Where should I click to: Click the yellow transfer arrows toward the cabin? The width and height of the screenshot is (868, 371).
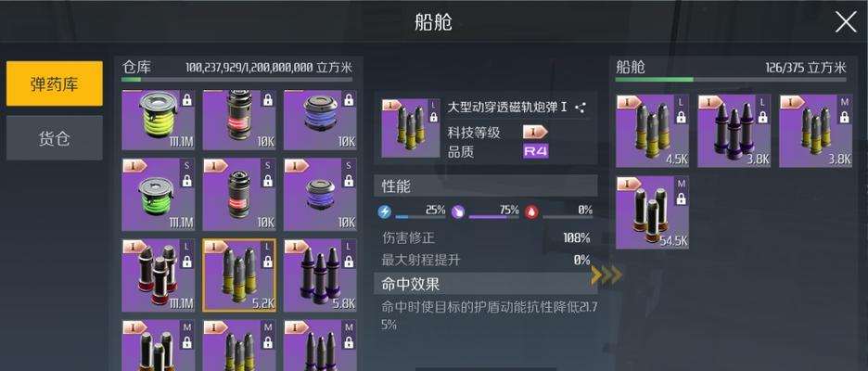point(606,275)
